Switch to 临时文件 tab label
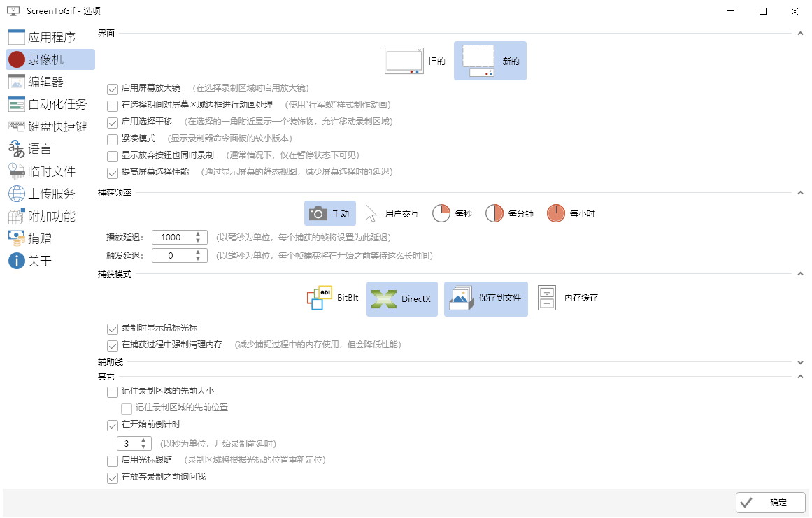Image resolution: width=812 pixels, height=518 pixels. [52, 171]
